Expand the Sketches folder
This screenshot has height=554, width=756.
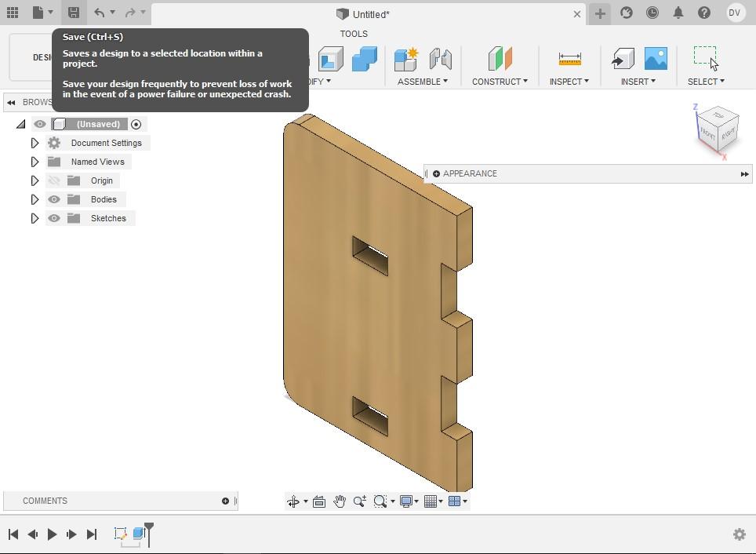click(x=35, y=218)
